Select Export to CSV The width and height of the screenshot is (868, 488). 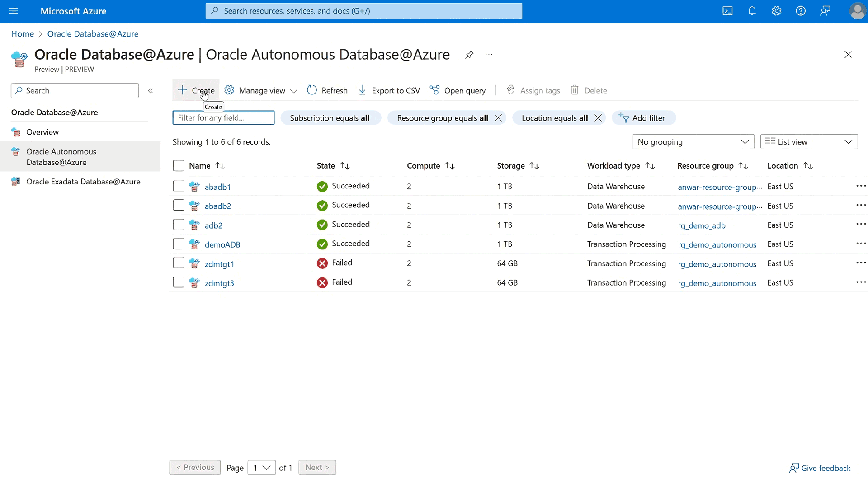(x=389, y=90)
